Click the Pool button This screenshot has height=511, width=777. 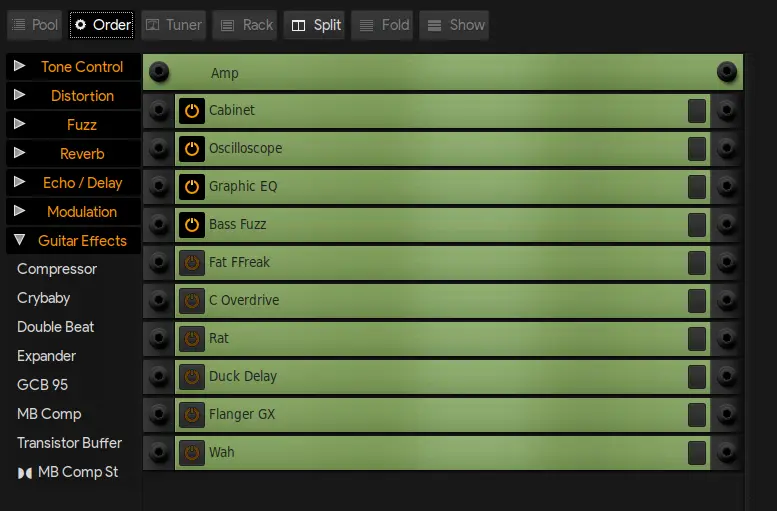pyautogui.click(x=34, y=25)
